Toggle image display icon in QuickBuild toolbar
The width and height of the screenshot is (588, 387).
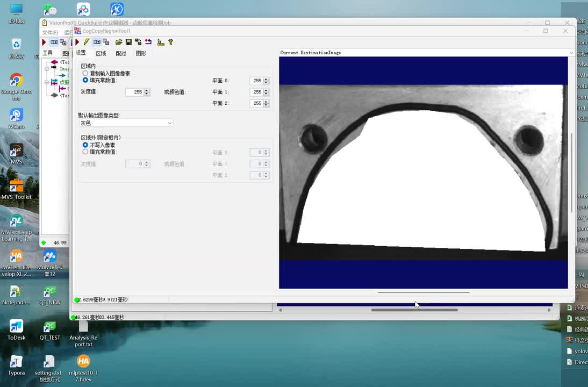[x=54, y=42]
